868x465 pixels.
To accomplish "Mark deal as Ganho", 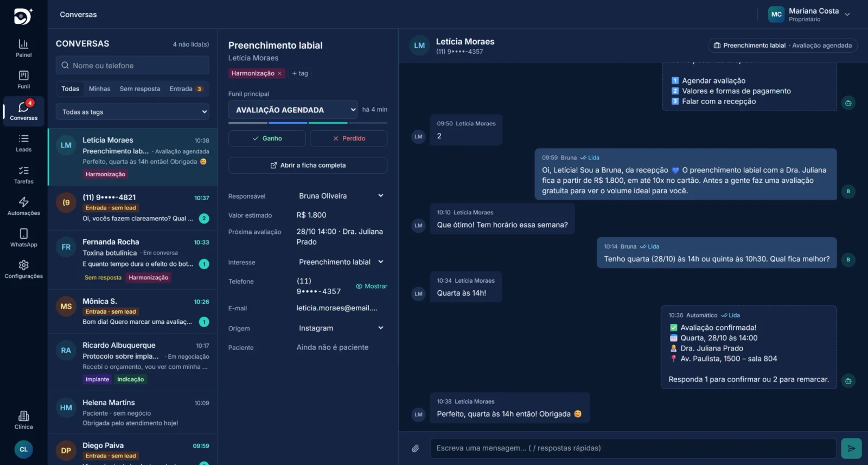I will click(267, 138).
